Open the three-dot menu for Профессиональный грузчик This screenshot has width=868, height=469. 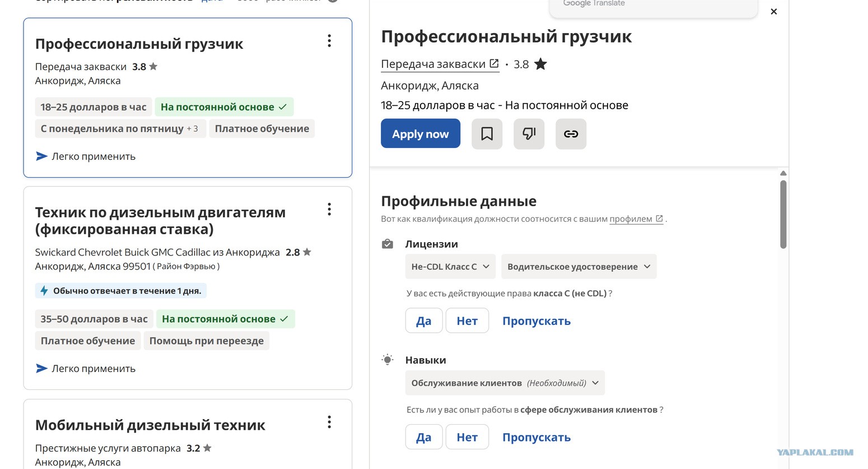point(329,41)
